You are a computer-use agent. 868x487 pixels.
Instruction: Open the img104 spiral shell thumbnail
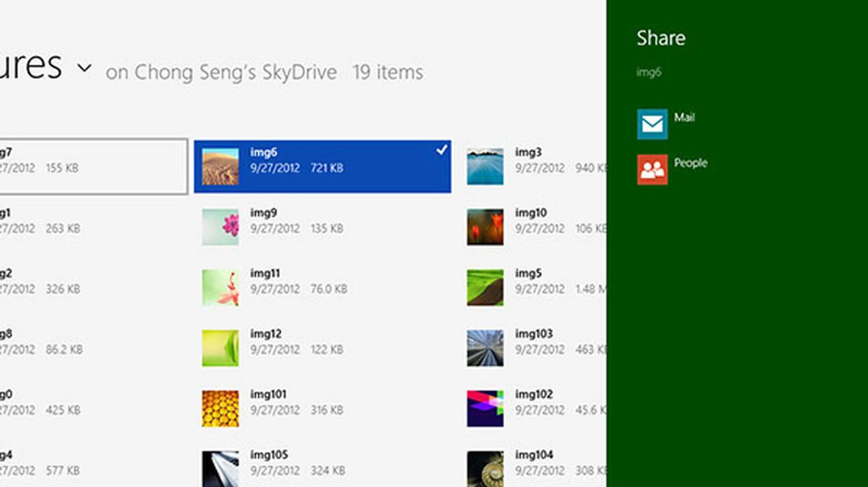(485, 468)
